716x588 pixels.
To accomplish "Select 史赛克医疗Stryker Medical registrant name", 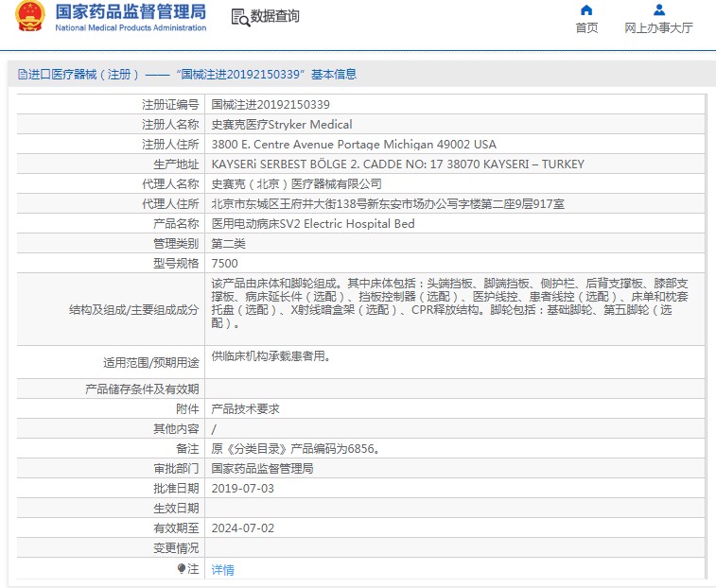I will (x=282, y=125).
